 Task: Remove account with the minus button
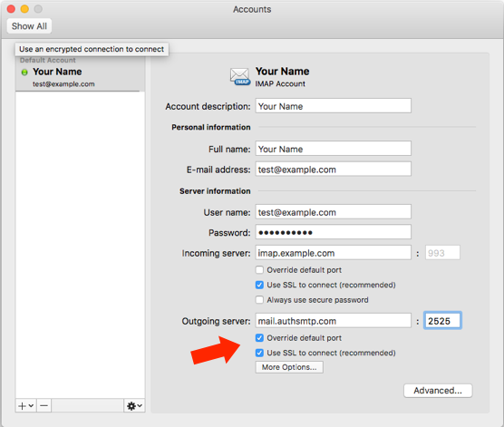(44, 406)
